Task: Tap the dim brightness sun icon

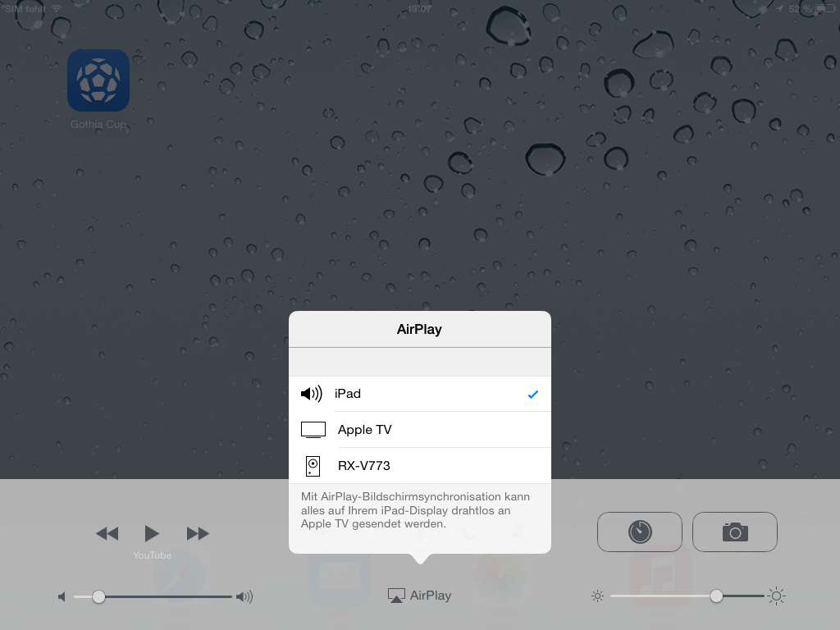Action: pos(597,596)
